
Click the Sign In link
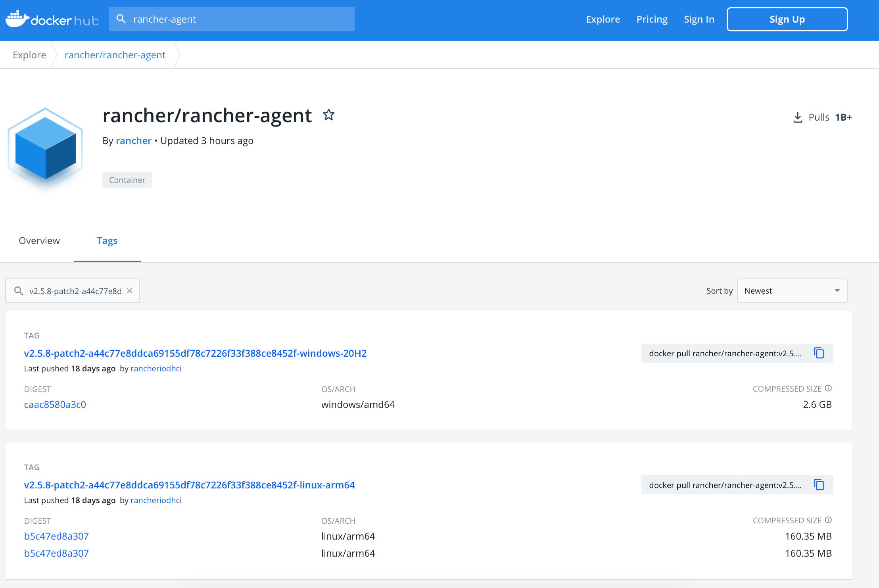click(x=699, y=19)
